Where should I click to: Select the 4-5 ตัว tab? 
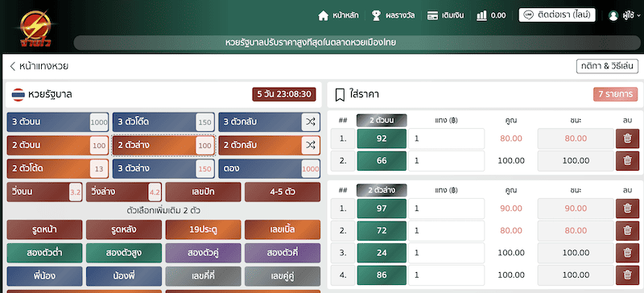(x=283, y=192)
